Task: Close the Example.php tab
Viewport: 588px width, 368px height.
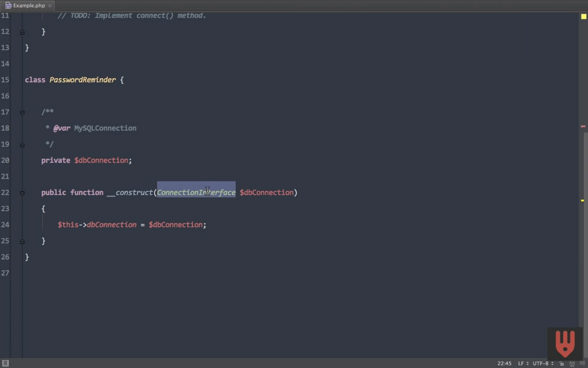Action: click(50, 6)
